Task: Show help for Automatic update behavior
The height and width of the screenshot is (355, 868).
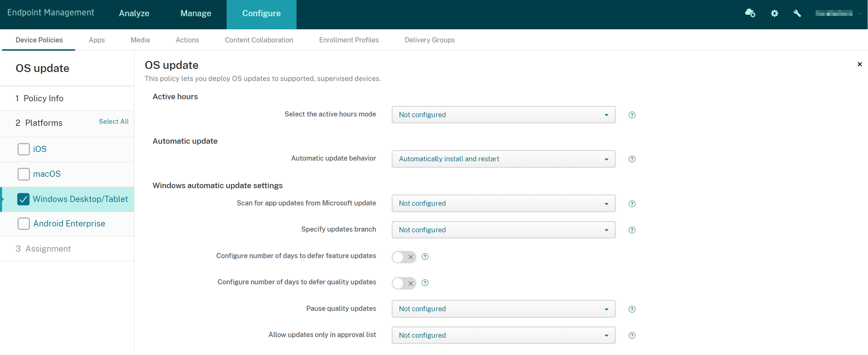Action: coord(632,159)
